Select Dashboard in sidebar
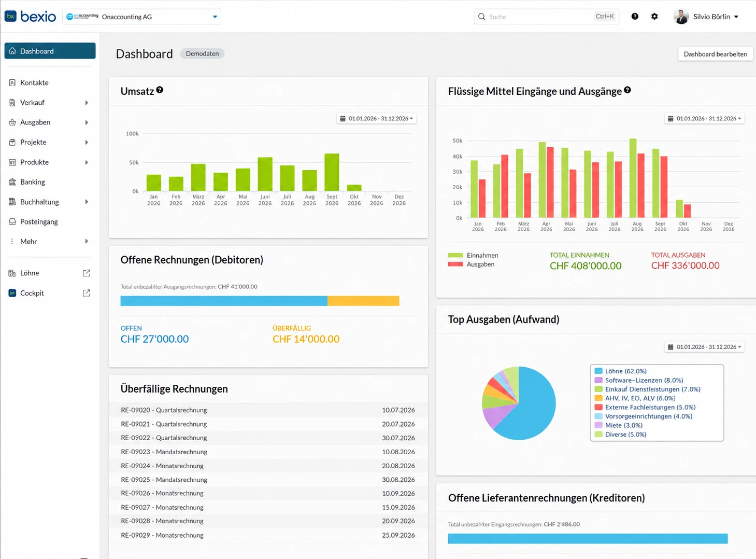This screenshot has height=559, width=756. tap(50, 51)
